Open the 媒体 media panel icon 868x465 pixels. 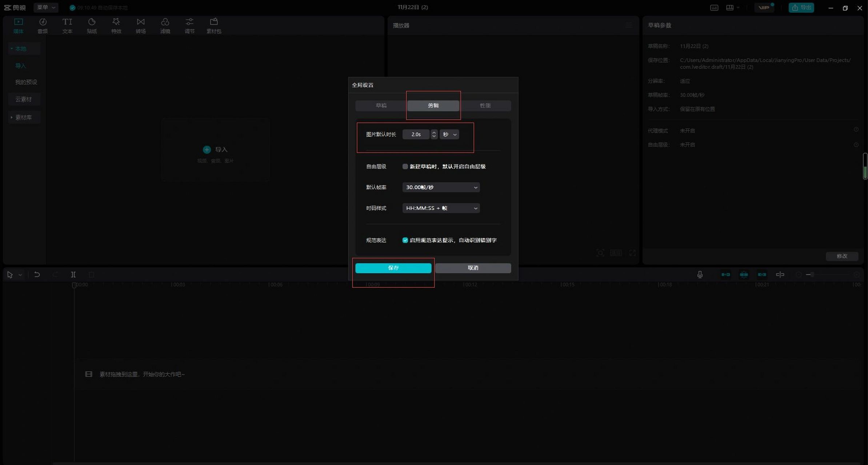(18, 25)
